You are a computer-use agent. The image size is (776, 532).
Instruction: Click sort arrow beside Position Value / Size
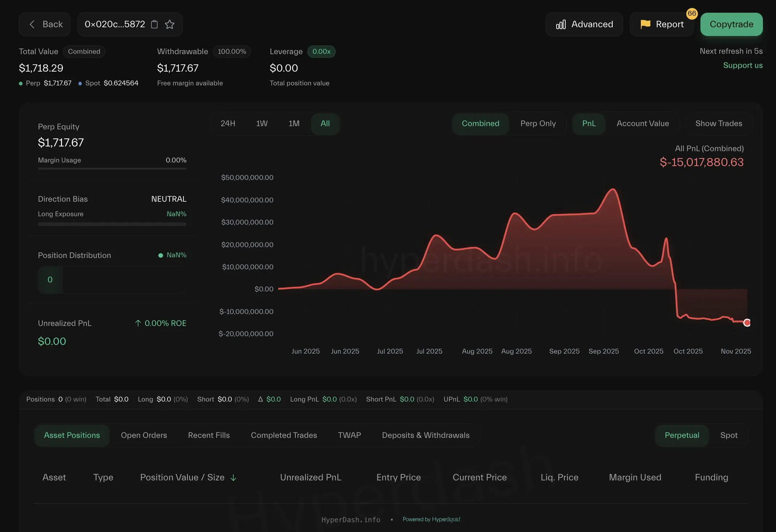[234, 477]
